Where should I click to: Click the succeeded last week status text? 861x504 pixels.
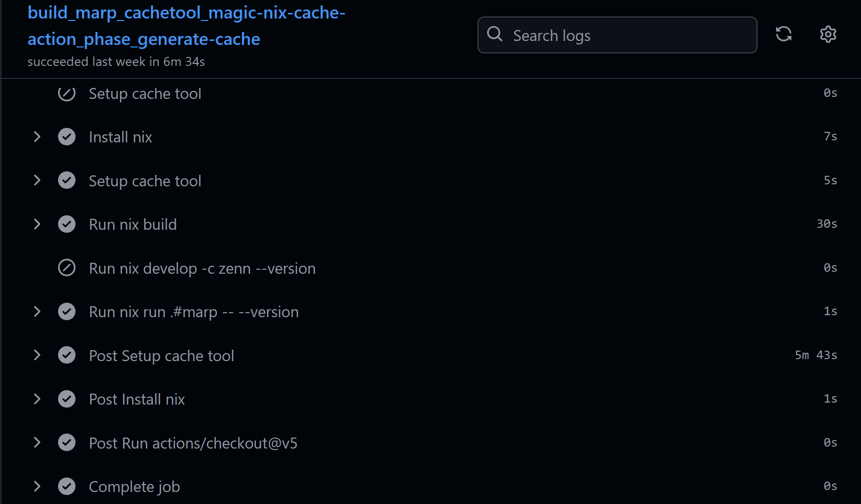(116, 61)
